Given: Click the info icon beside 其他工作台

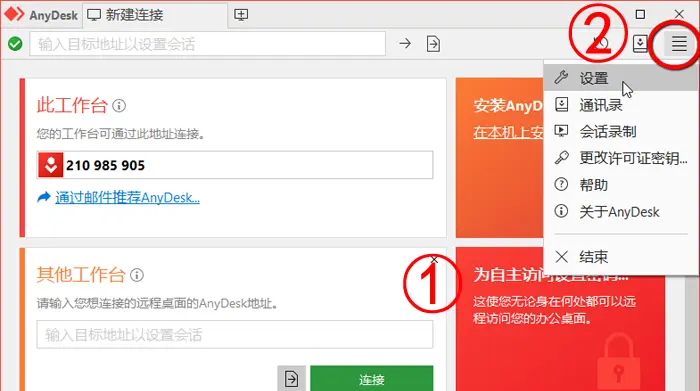Looking at the screenshot, I should 137,275.
